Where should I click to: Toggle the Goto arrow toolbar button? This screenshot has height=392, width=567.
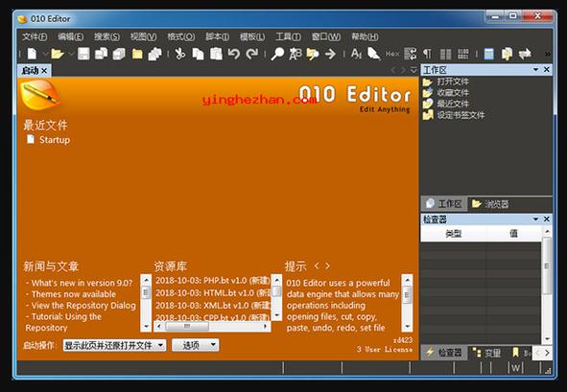point(330,54)
